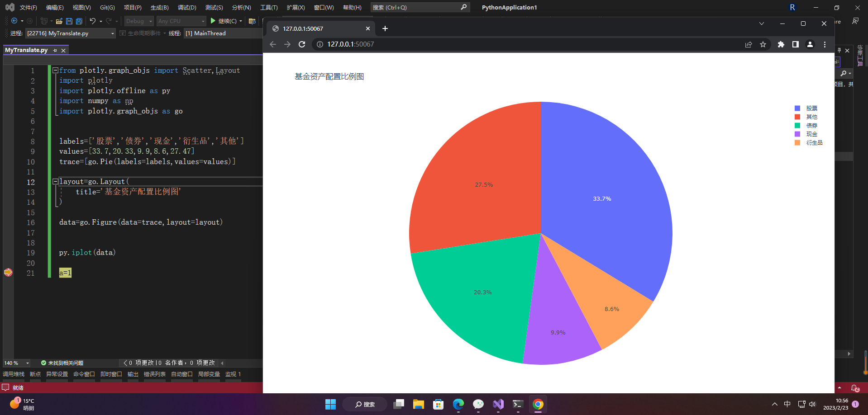The height and width of the screenshot is (415, 868).
Task: Click the breakpoint marker on line 21
Action: coord(8,272)
